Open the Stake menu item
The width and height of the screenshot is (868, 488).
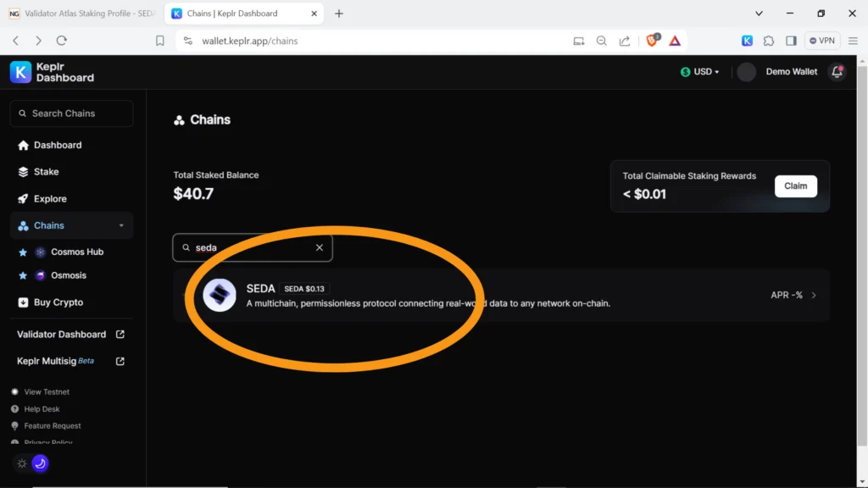point(46,172)
